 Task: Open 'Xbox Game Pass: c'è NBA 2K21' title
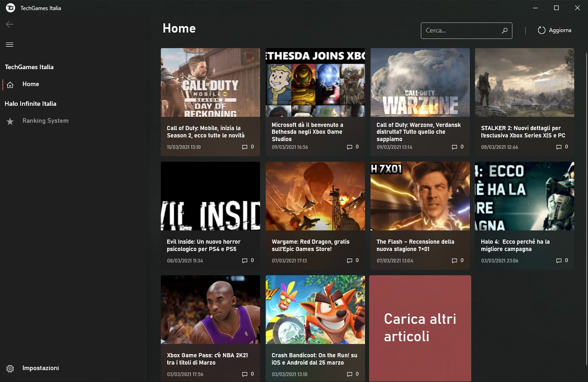tap(207, 359)
